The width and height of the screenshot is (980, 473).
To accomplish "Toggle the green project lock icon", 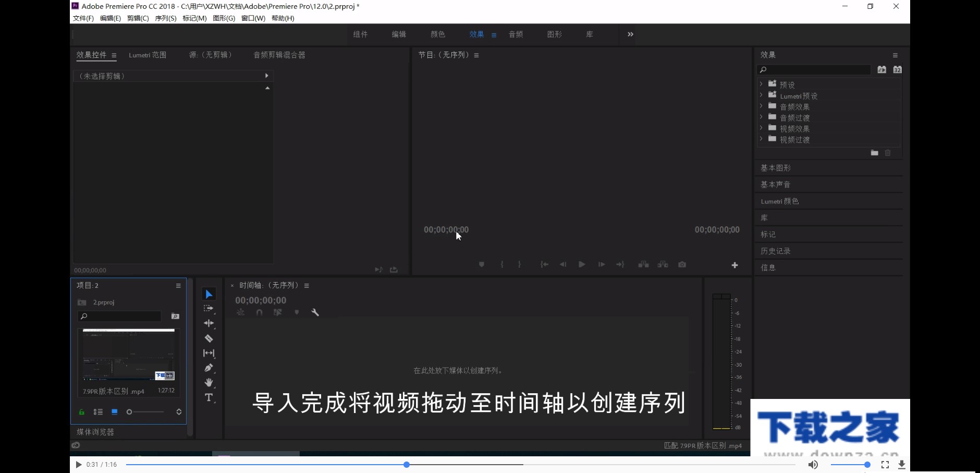I will click(81, 412).
